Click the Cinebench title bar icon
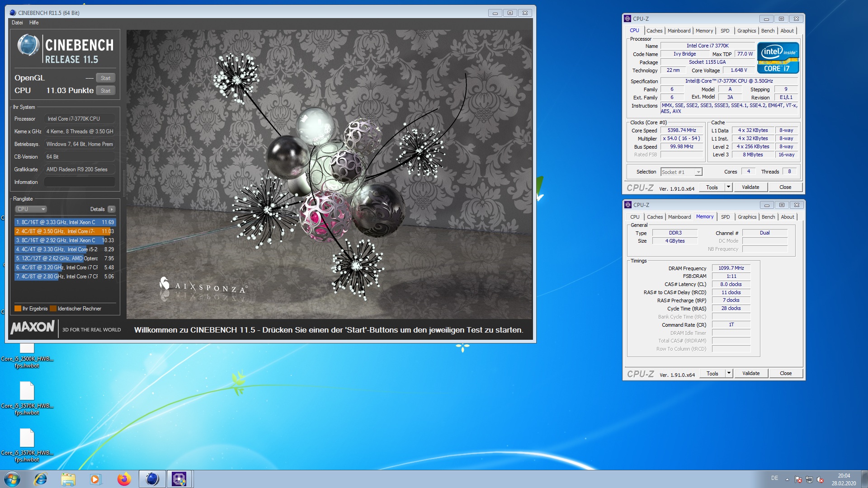 tap(13, 13)
